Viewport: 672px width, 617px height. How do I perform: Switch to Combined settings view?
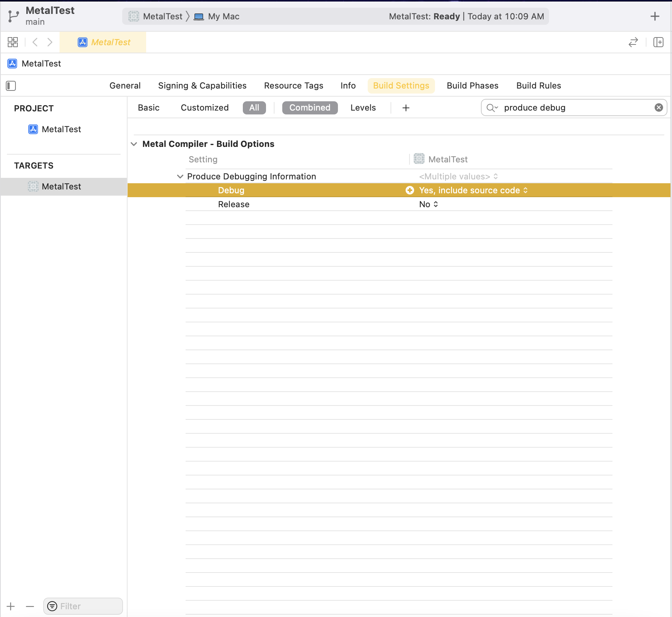[x=310, y=108]
